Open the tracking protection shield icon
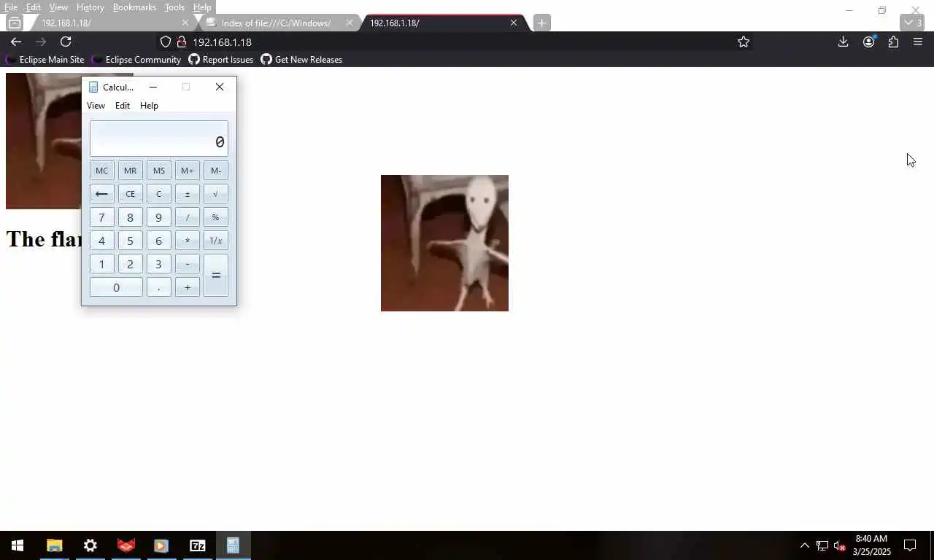 (x=166, y=42)
